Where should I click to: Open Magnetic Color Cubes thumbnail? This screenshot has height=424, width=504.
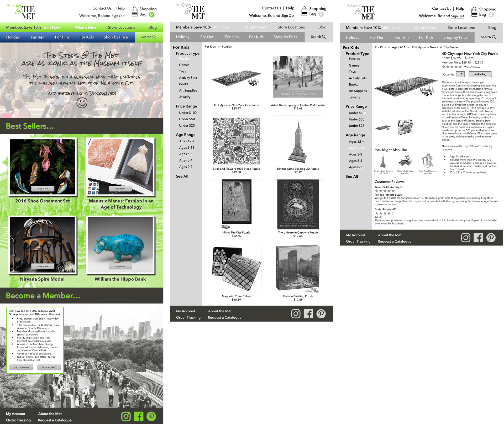point(237,269)
